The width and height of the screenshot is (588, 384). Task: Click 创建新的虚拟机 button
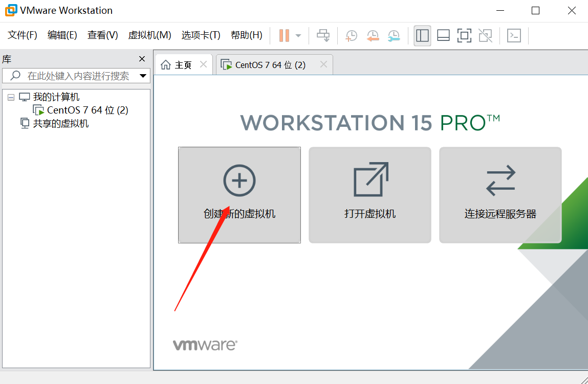(x=239, y=195)
